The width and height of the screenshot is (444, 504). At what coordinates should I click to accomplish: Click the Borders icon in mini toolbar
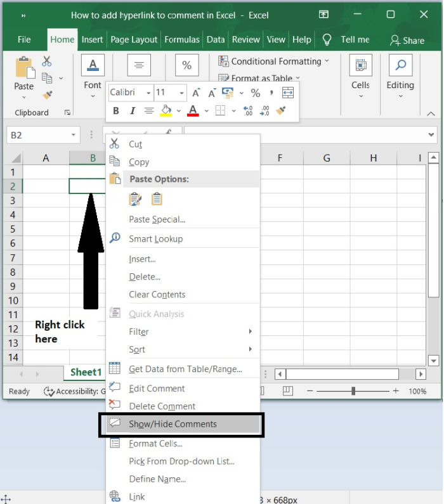(x=220, y=111)
